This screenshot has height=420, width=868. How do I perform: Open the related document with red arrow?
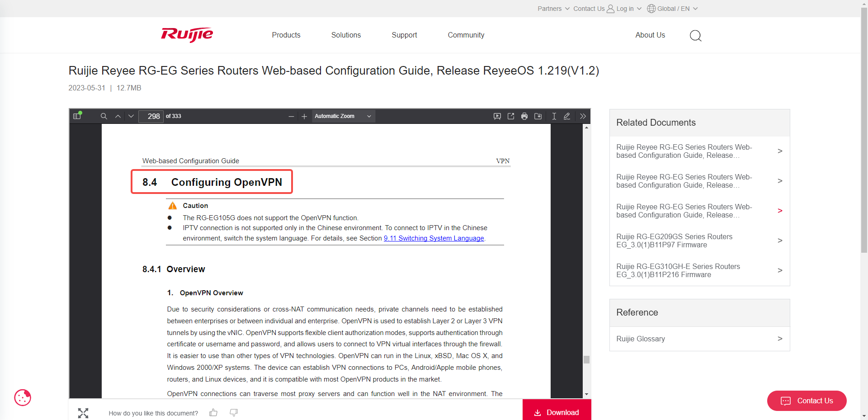[699, 211]
